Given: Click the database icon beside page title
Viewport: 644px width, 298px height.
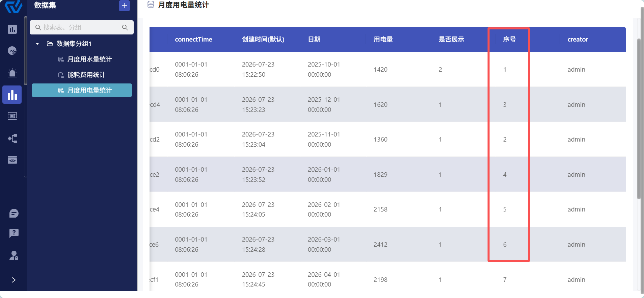Looking at the screenshot, I should [151, 5].
